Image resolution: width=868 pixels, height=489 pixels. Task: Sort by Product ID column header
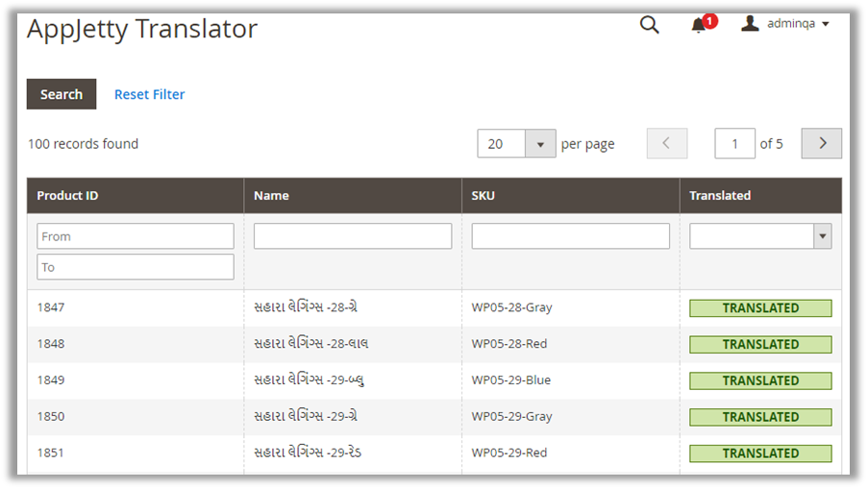point(67,195)
